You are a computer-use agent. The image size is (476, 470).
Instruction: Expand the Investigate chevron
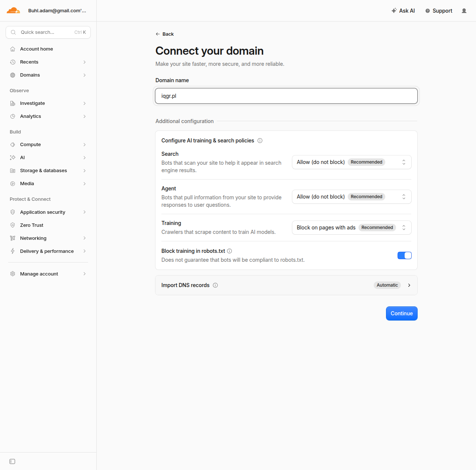(x=84, y=103)
